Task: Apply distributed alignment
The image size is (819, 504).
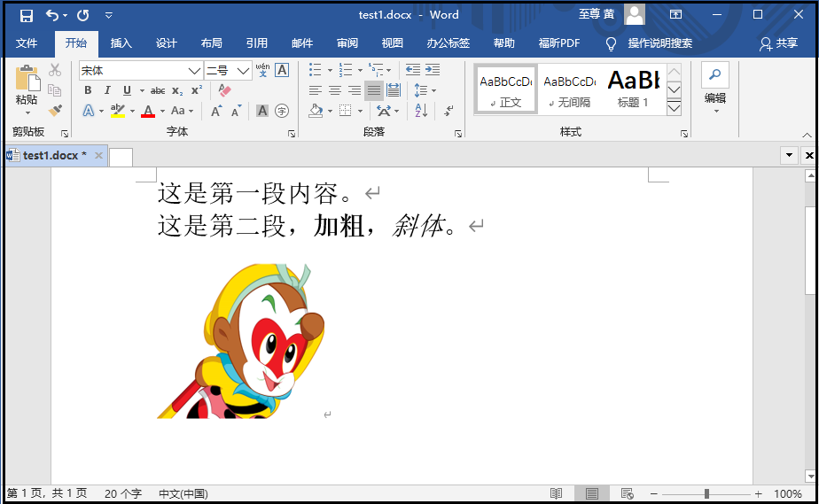Action: tap(394, 90)
